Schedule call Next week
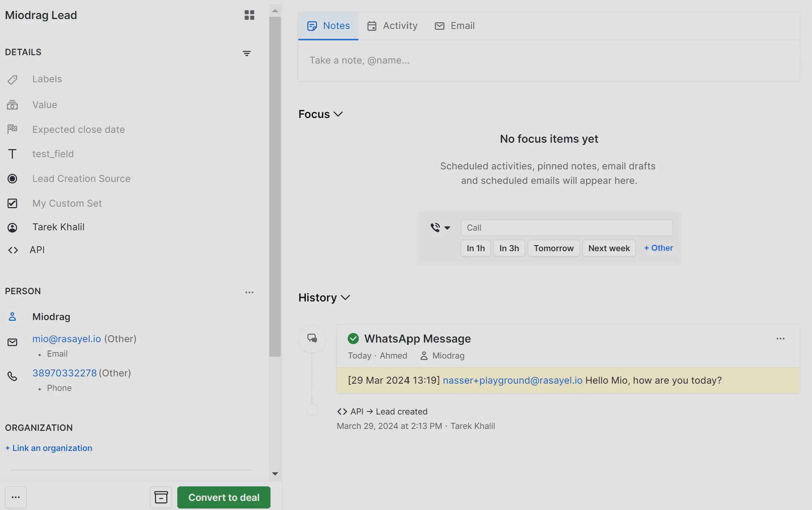The height and width of the screenshot is (510, 812). [x=609, y=248]
